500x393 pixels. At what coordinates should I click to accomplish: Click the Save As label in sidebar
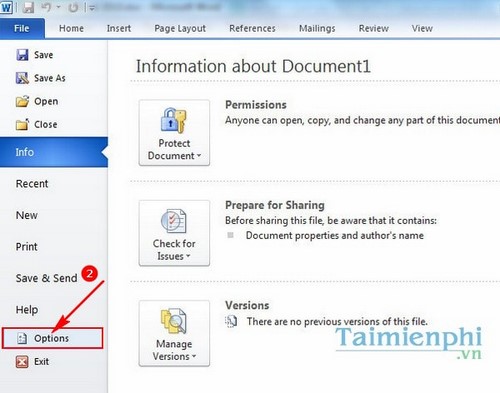coord(50,78)
